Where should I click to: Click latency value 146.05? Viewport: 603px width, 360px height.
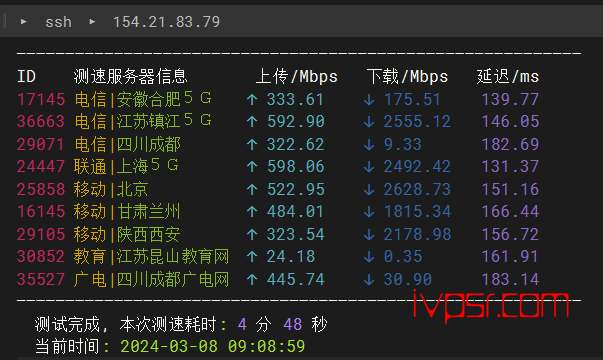pyautogui.click(x=510, y=121)
